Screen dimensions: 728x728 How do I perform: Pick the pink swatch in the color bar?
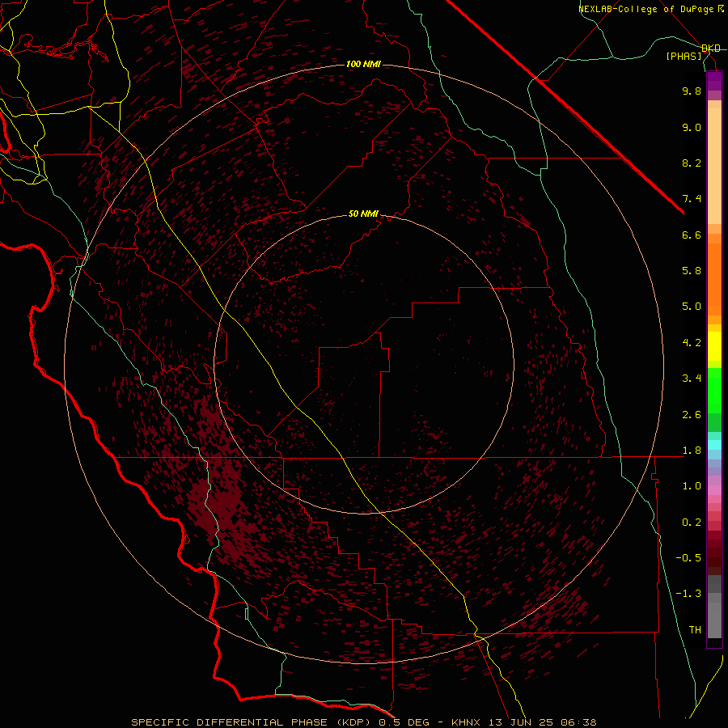(714, 490)
